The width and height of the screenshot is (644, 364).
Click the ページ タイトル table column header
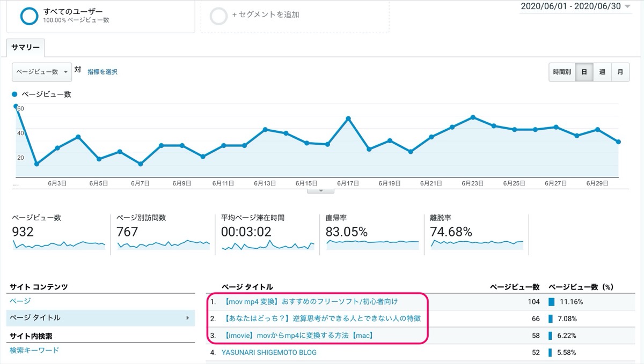pos(247,287)
